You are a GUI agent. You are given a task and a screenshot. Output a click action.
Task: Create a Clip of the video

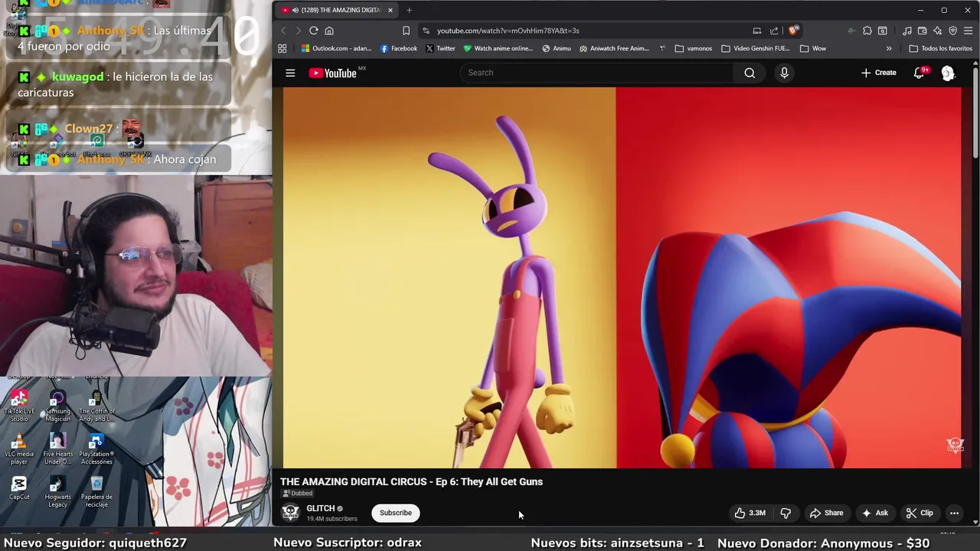(920, 513)
